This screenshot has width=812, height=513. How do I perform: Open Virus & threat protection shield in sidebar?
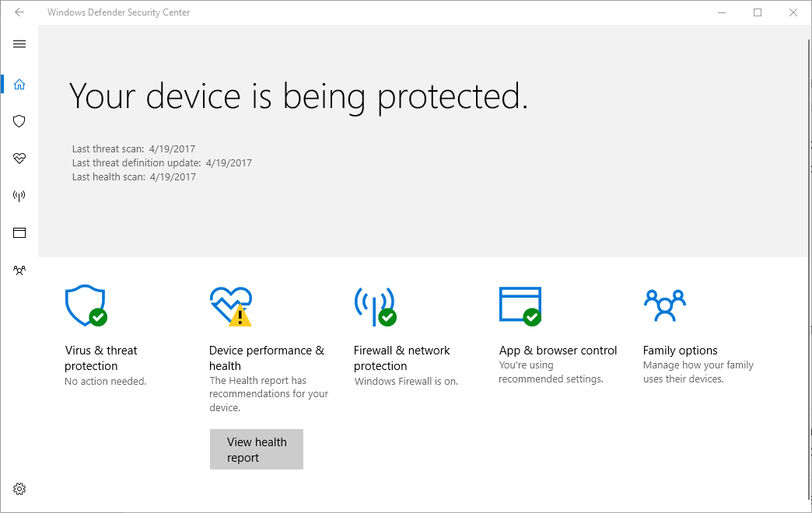click(19, 121)
